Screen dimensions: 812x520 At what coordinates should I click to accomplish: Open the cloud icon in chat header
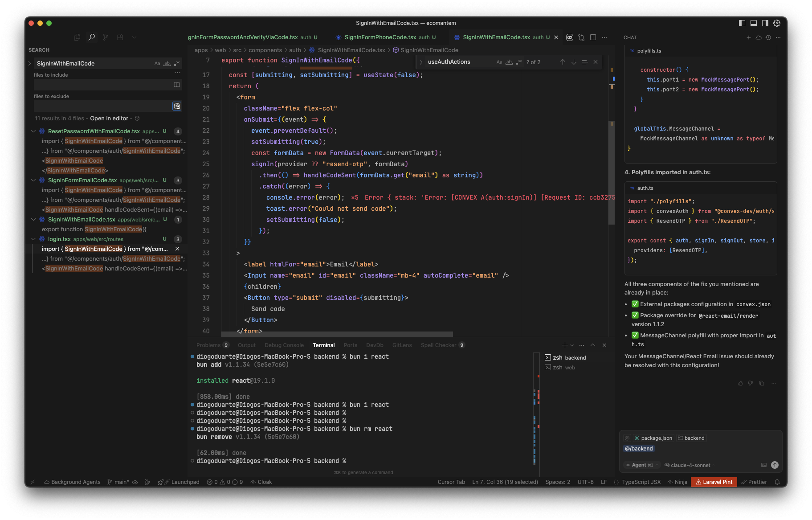click(x=759, y=37)
